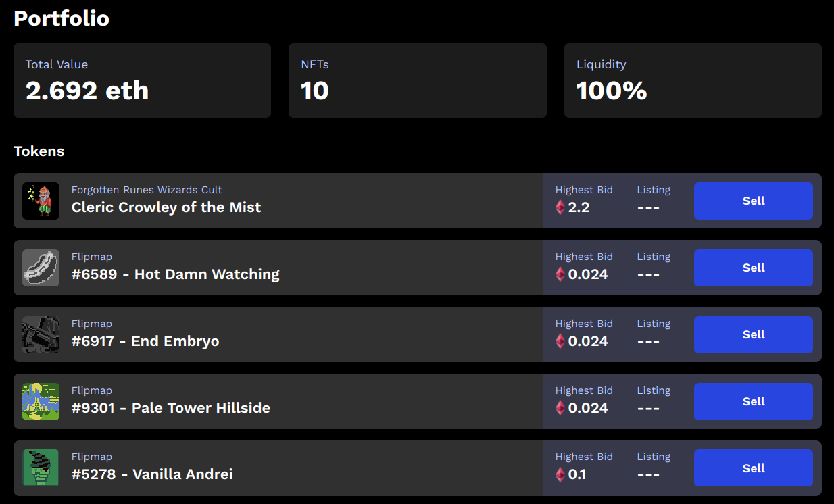
Task: Click the ETH icon beside 2.2 bid
Action: click(x=560, y=207)
